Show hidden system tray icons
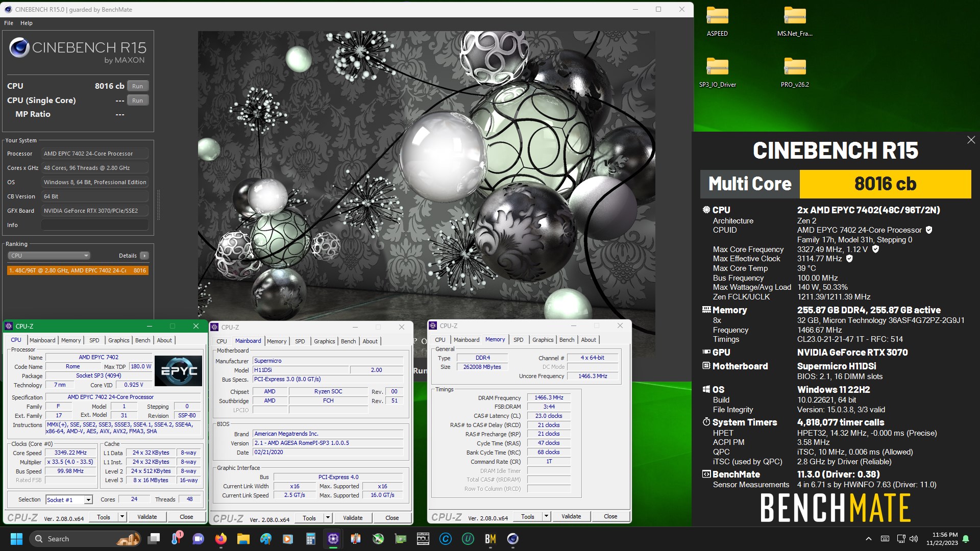 pyautogui.click(x=868, y=539)
